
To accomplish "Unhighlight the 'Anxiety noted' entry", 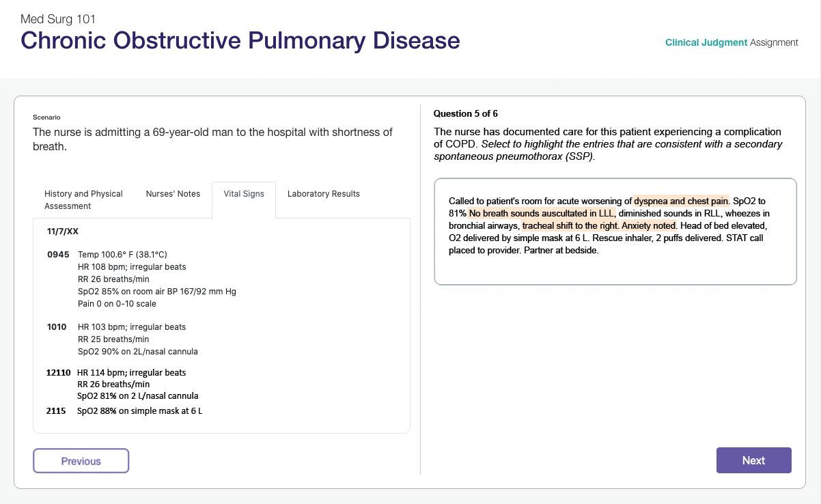I will [649, 225].
